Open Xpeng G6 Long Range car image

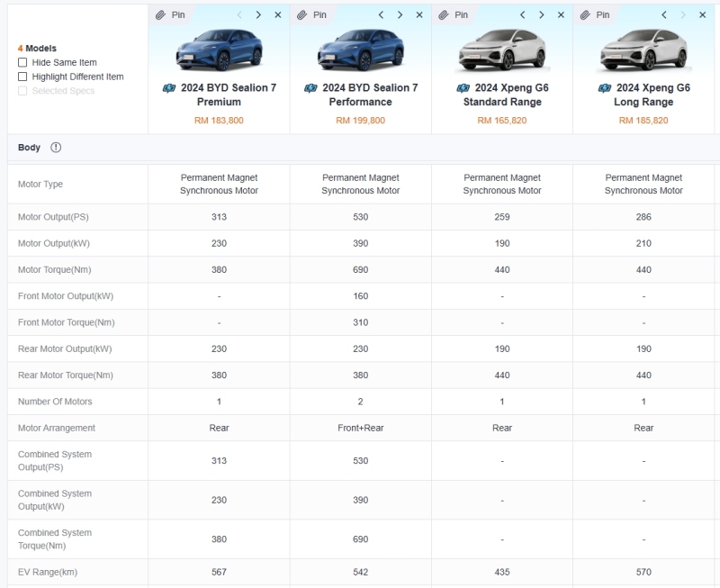643,50
